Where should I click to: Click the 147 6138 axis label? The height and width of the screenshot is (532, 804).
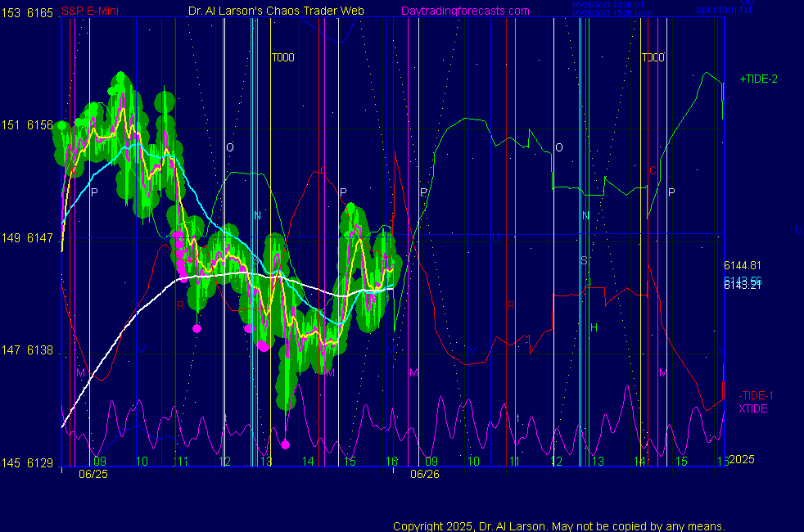pos(27,350)
